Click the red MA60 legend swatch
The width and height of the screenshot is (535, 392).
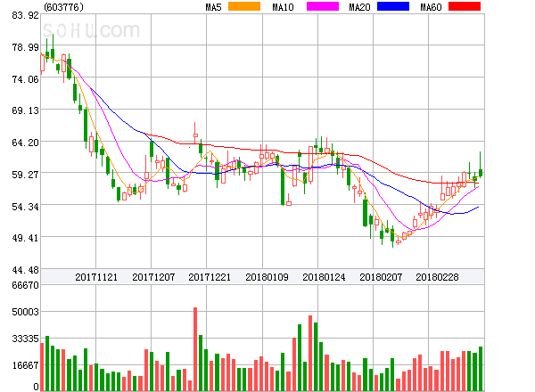click(465, 6)
